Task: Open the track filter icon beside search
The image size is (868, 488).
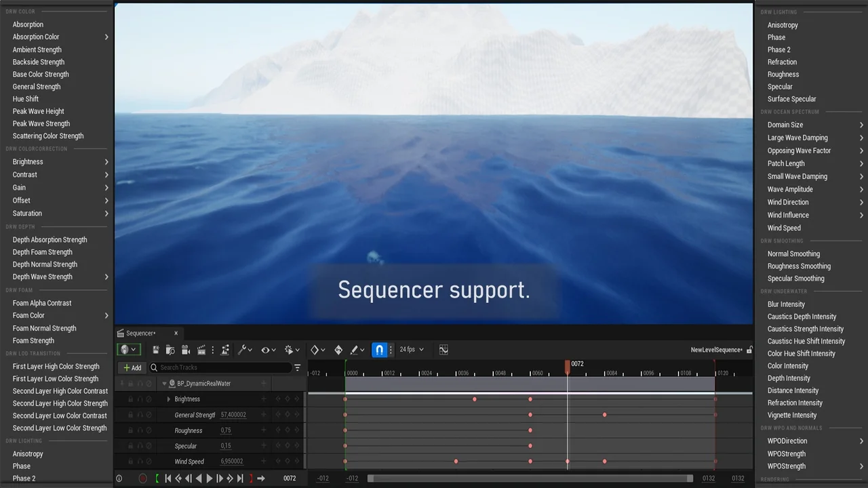Action: (x=297, y=367)
